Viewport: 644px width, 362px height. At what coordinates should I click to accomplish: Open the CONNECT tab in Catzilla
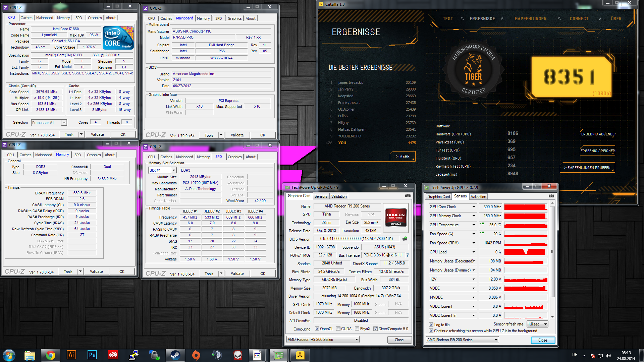coord(579,19)
